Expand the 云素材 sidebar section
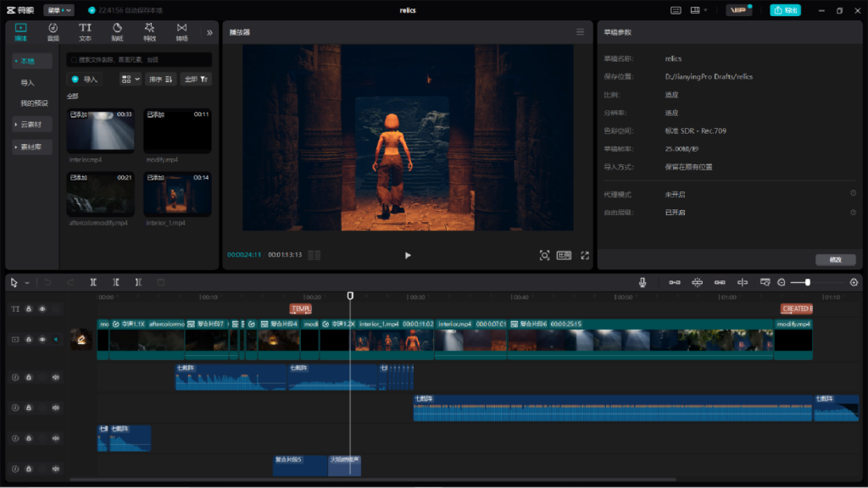Screen dimensions: 868x488 33,125
